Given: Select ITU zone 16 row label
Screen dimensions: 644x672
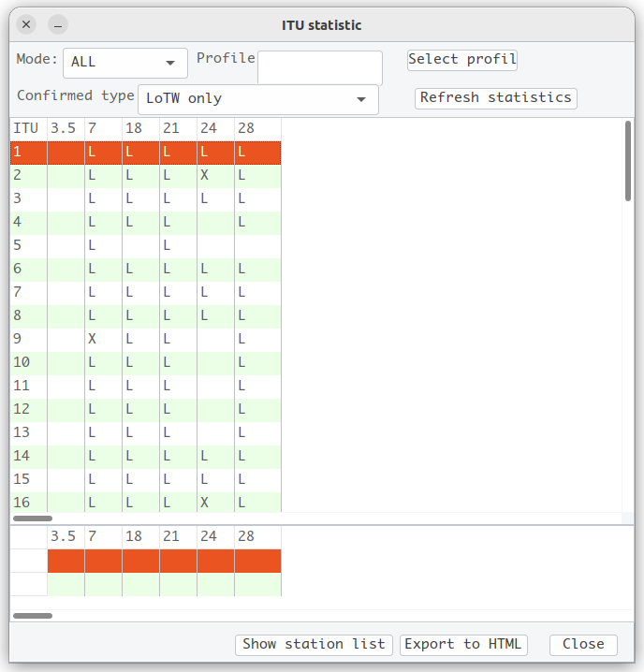Looking at the screenshot, I should tap(28, 503).
